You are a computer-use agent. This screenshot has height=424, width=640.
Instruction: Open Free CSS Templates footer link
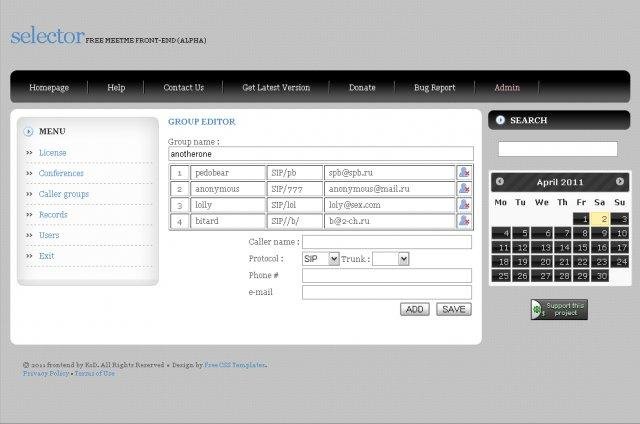click(x=235, y=365)
